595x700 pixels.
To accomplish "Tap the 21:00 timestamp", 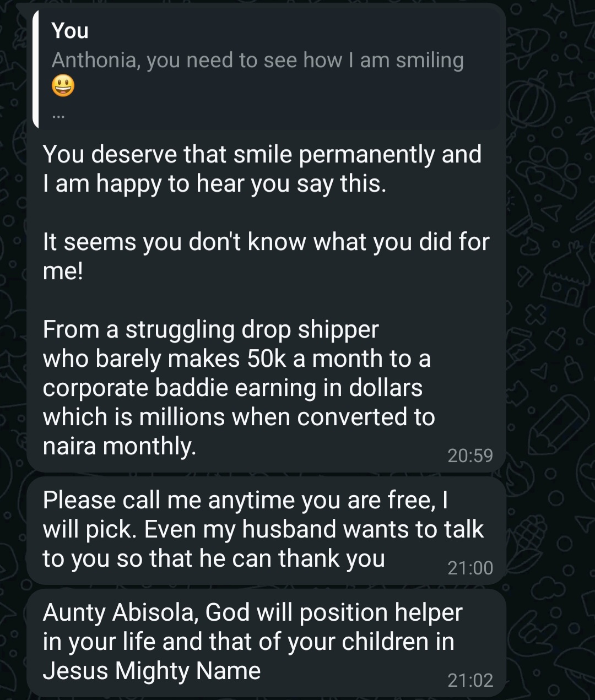I will pos(470,568).
